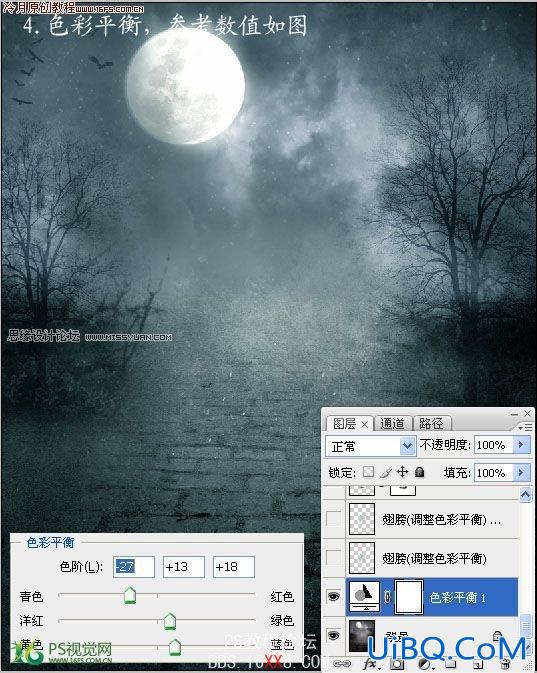537x673 pixels.
Task: Minimize the Layers panel
Action: [x=514, y=414]
